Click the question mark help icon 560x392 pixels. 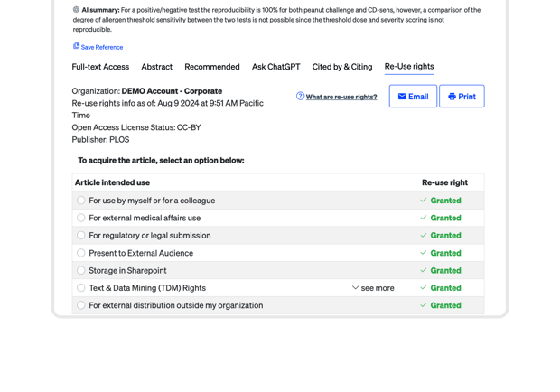pyautogui.click(x=300, y=97)
